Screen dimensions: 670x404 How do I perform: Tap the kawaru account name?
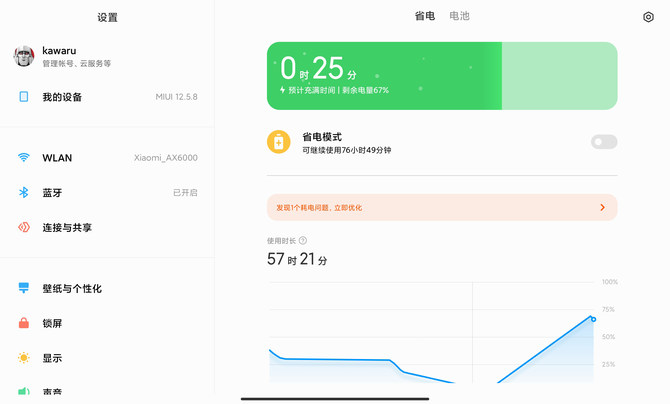tap(59, 50)
